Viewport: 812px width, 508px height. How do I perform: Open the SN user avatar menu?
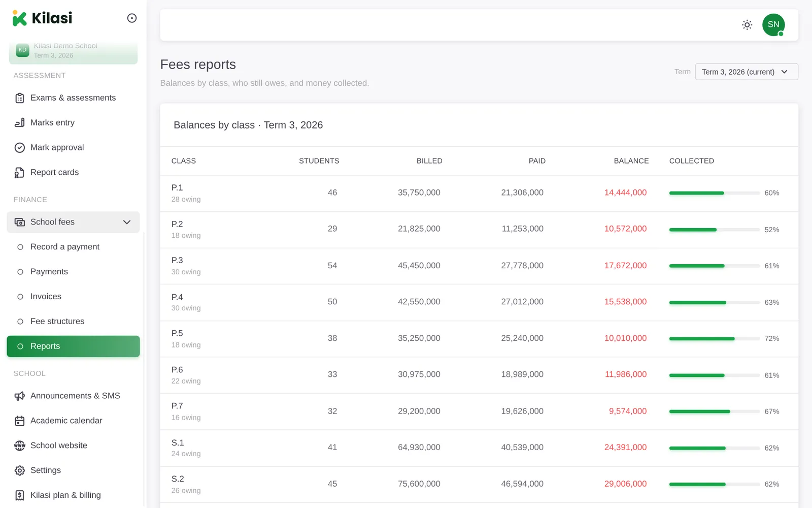[773, 25]
